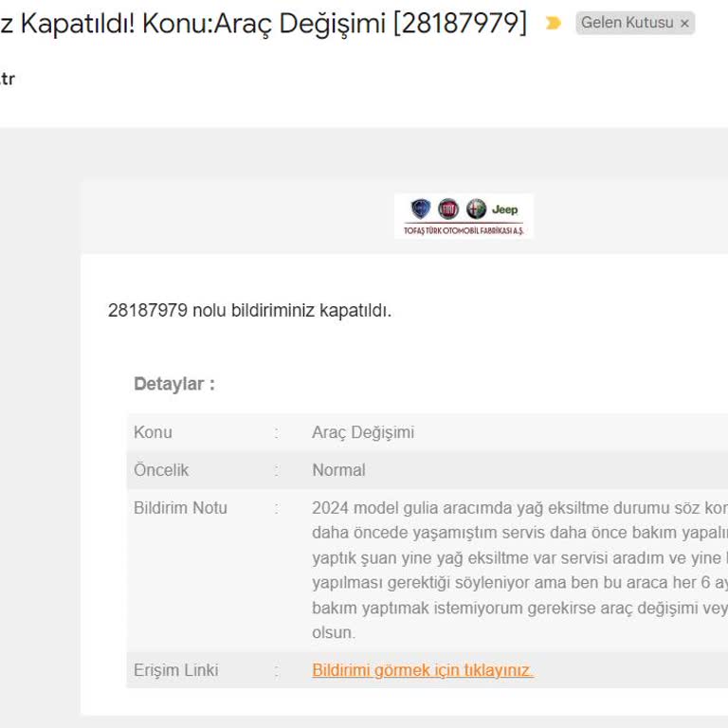The image size is (728, 728).
Task: Open the 'Bildirimi görmek için tıklayınız' link
Action: click(423, 670)
